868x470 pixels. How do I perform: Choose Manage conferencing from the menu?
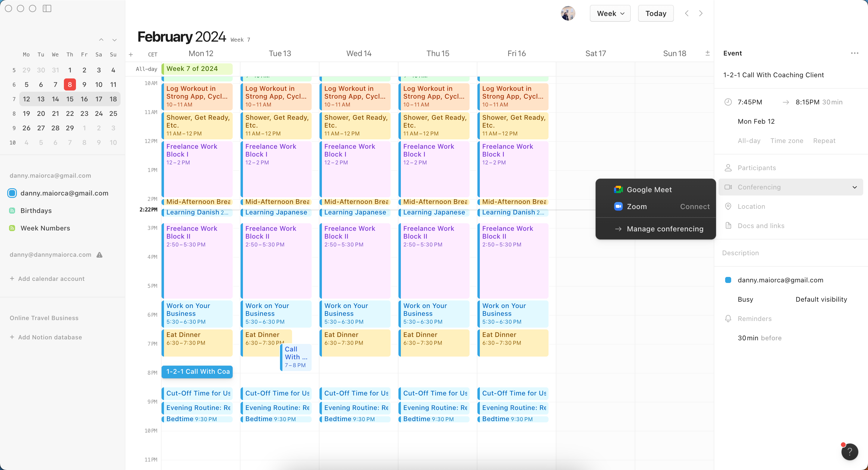(665, 229)
